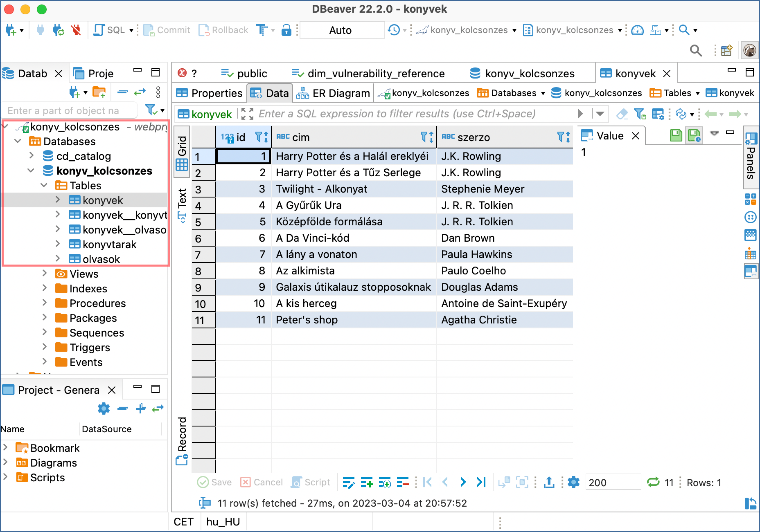This screenshot has height=532, width=760.
Task: Switch to the Properties tab
Action: click(x=209, y=93)
